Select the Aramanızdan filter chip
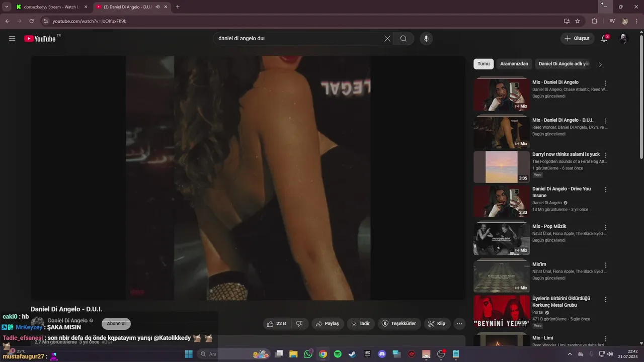Viewport: 644px width, 362px height. [514, 64]
